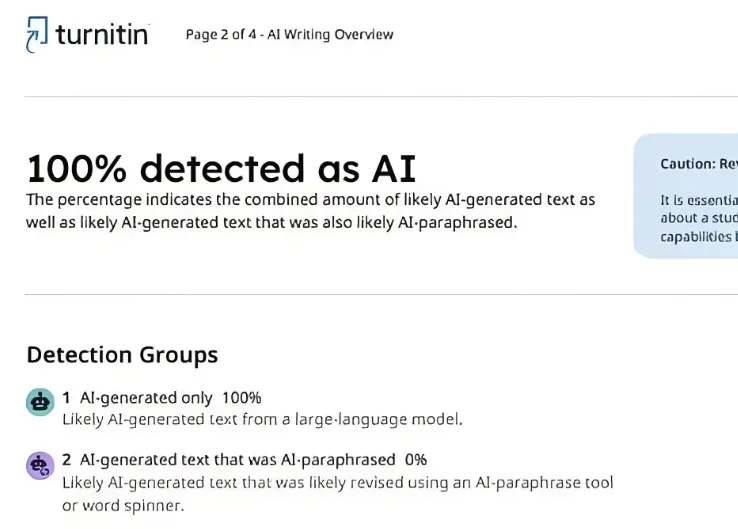Click the number 1 beside AI-generated only
Viewport: 738px width, 529px height.
pos(66,398)
